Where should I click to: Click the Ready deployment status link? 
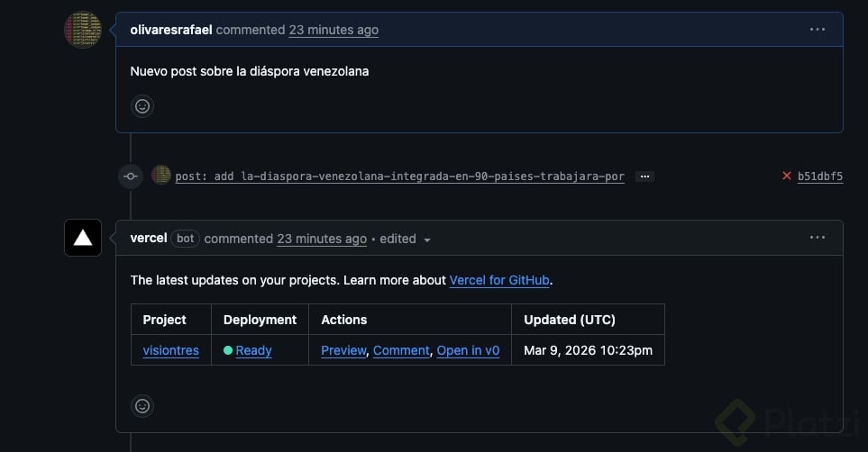click(x=253, y=350)
